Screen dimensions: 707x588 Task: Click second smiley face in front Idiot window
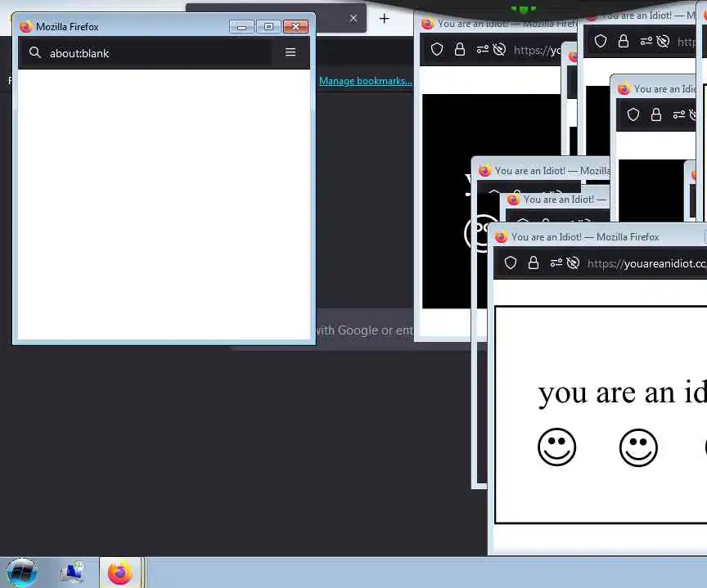point(638,447)
